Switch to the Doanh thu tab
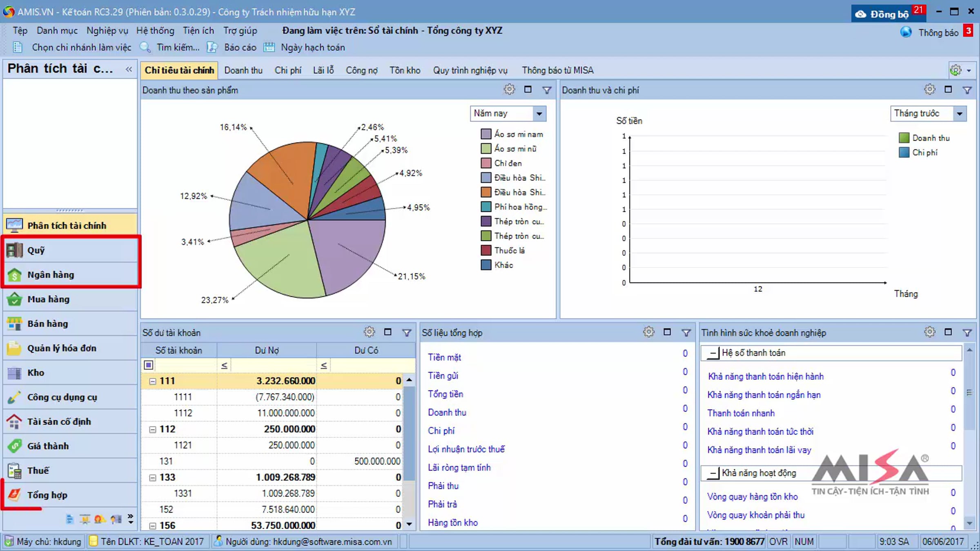The image size is (980, 551). pyautogui.click(x=243, y=70)
